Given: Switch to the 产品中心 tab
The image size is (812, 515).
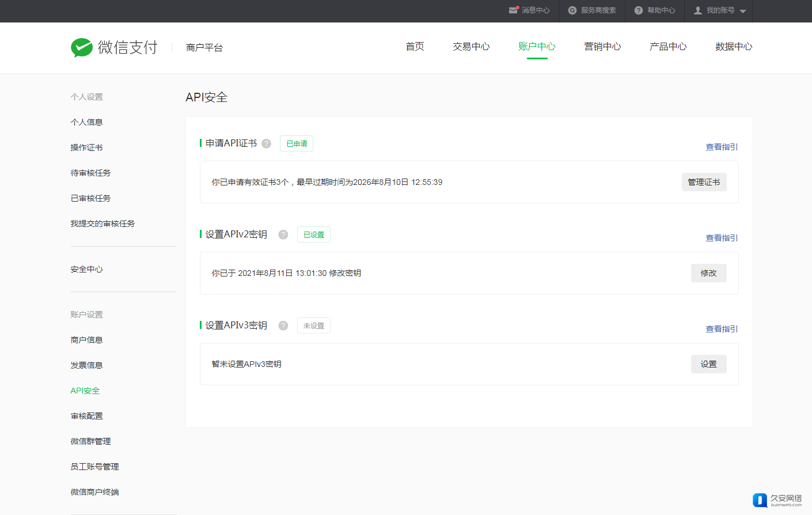Looking at the screenshot, I should 668,47.
